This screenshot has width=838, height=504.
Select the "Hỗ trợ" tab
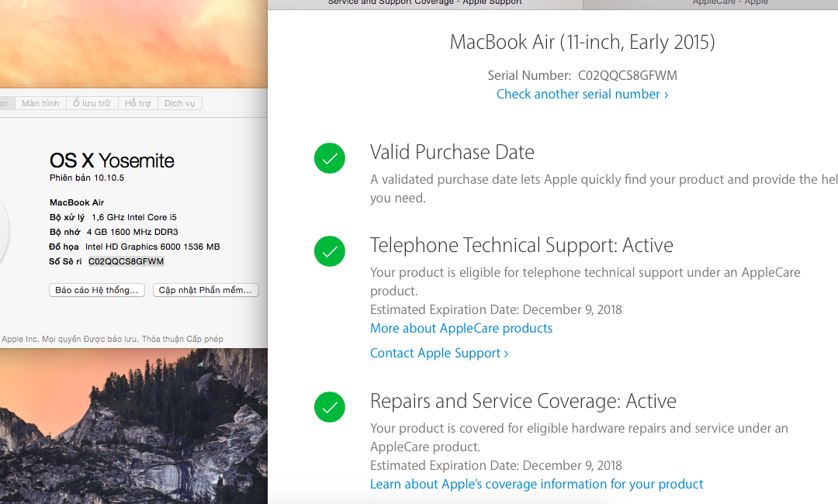coord(137,102)
